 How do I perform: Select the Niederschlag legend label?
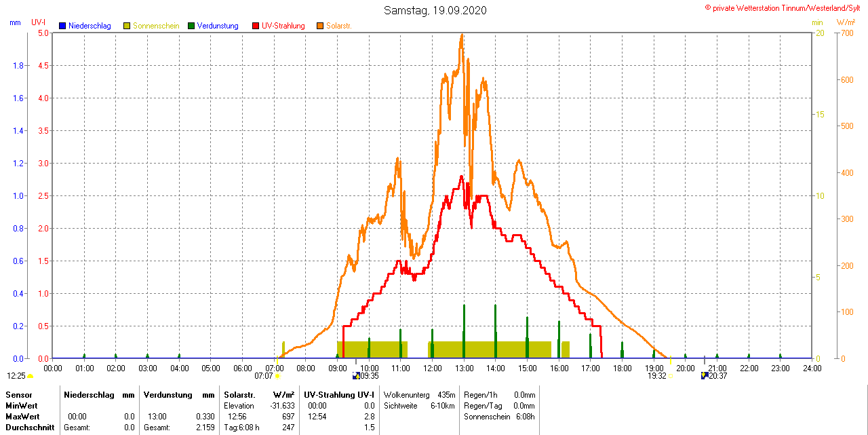90,26
